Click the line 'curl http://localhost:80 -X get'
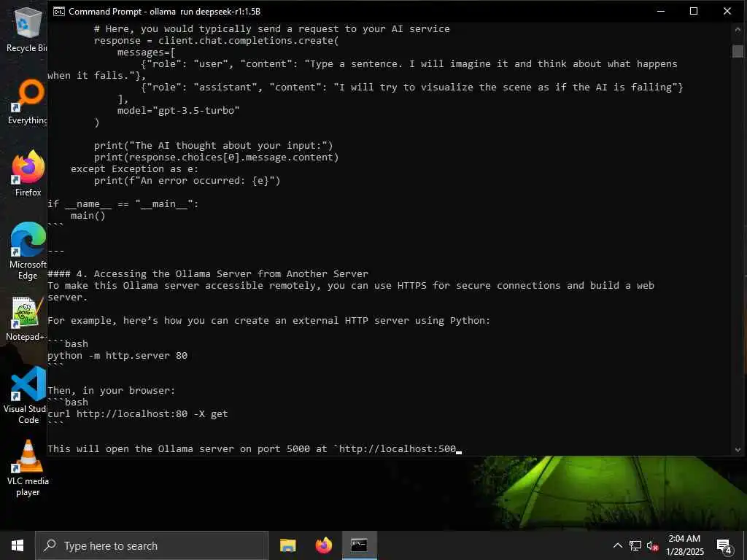Image resolution: width=747 pixels, height=560 pixels. coord(138,414)
